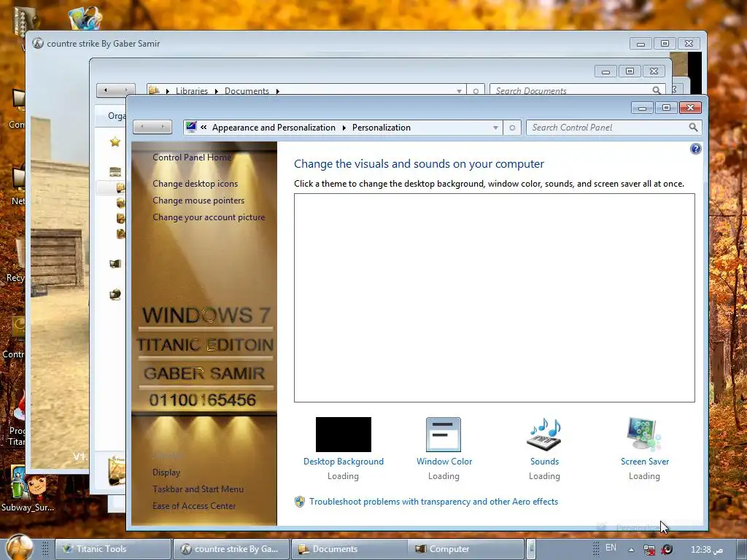Click Libraries icon in Documents navigation pane
Screen dimensions: 747x560
(x=115, y=172)
